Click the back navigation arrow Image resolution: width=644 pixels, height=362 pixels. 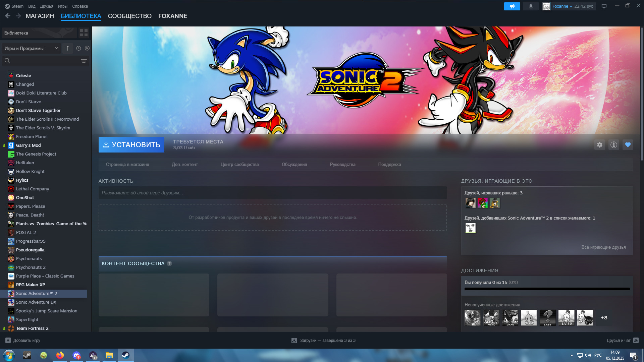tap(8, 16)
